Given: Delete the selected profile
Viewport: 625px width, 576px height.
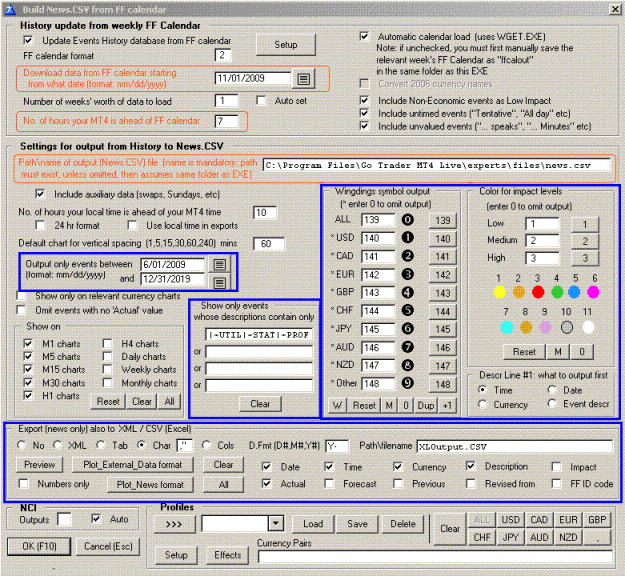Looking at the screenshot, I should click(x=403, y=523).
